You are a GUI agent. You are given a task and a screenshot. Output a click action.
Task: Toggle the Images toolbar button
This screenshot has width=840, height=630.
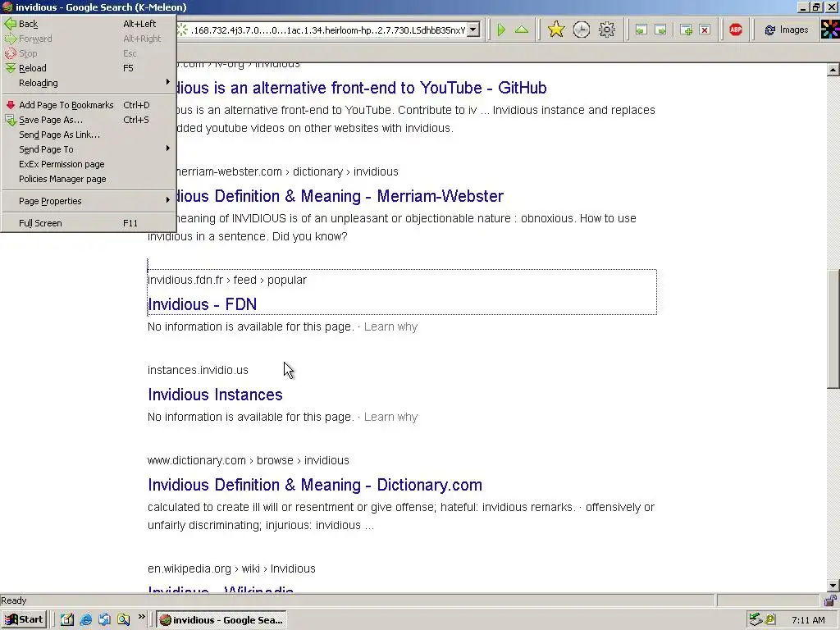tap(787, 30)
